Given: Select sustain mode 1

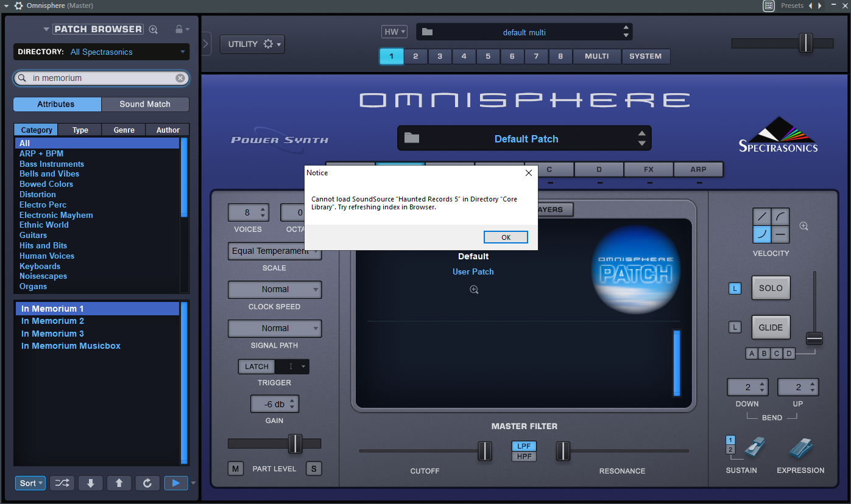Looking at the screenshot, I should click(731, 440).
